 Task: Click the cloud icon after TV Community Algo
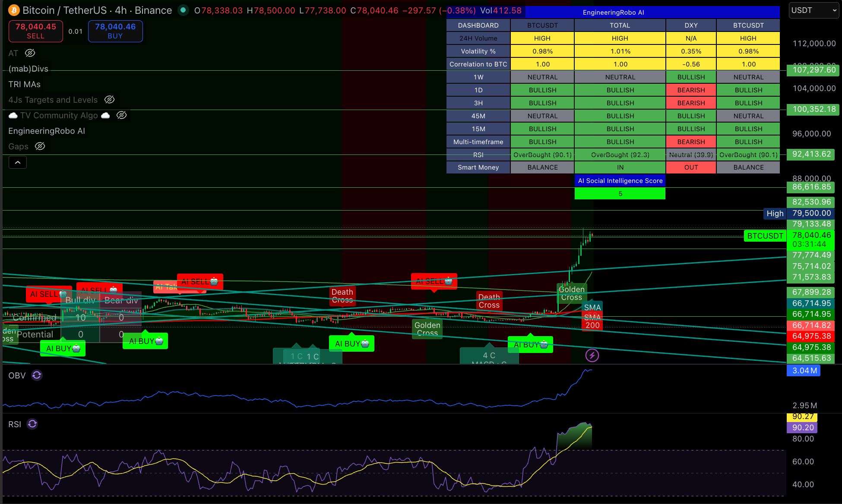pyautogui.click(x=105, y=116)
